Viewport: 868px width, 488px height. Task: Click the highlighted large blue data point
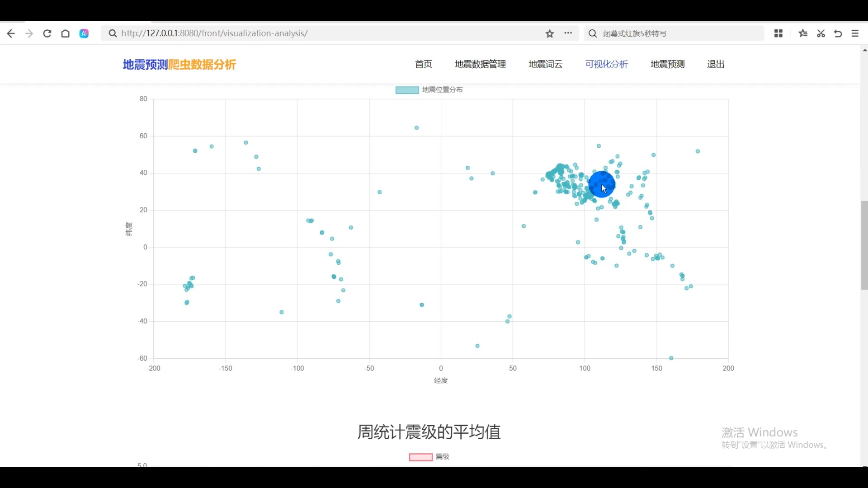[x=602, y=184]
